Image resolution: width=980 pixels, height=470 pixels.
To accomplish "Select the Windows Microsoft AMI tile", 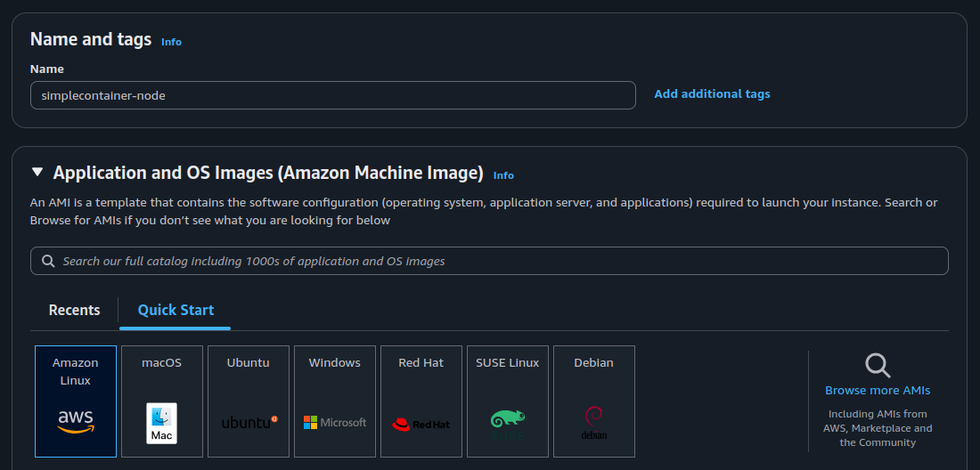I will click(x=334, y=401).
